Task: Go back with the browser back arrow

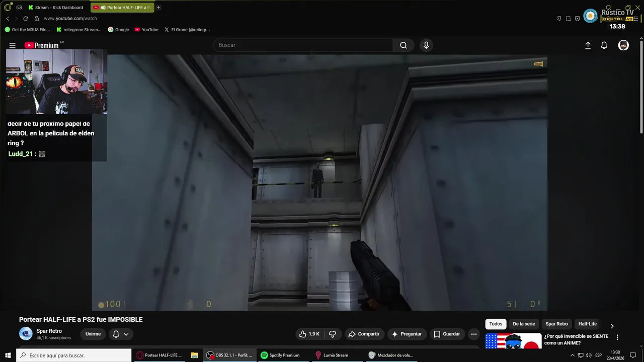Action: [8, 19]
